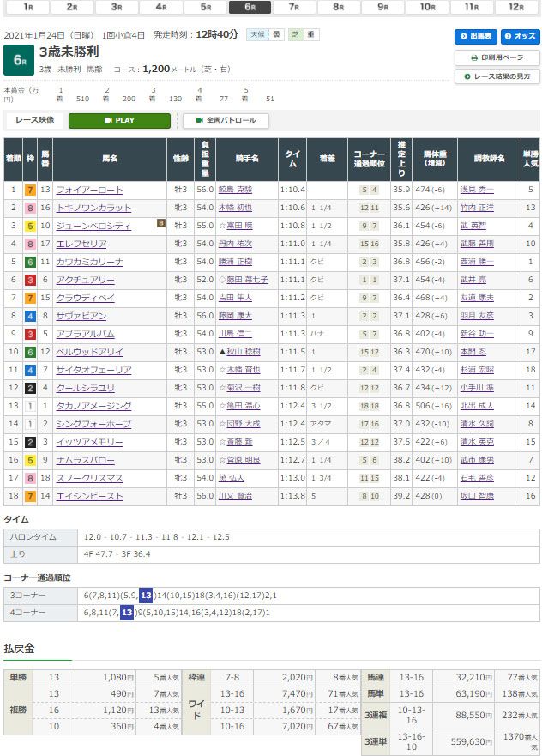Click the green 6R race badge
The width and height of the screenshot is (542, 756).
18,59
